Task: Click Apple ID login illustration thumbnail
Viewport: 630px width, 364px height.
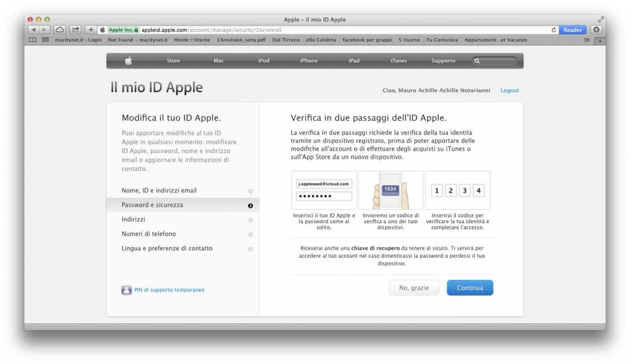Action: pos(324,191)
